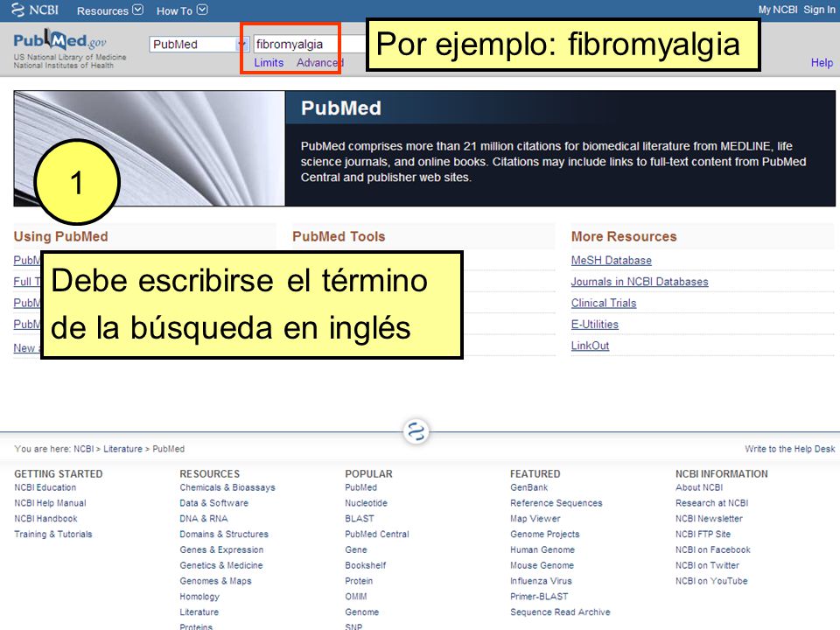
Task: Open Literature link under Resources footer
Action: click(x=199, y=612)
